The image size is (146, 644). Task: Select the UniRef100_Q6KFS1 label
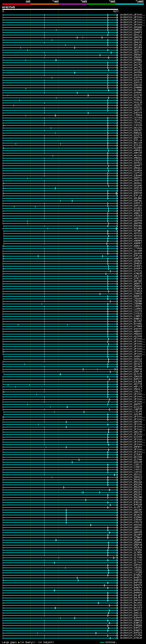click(x=131, y=178)
